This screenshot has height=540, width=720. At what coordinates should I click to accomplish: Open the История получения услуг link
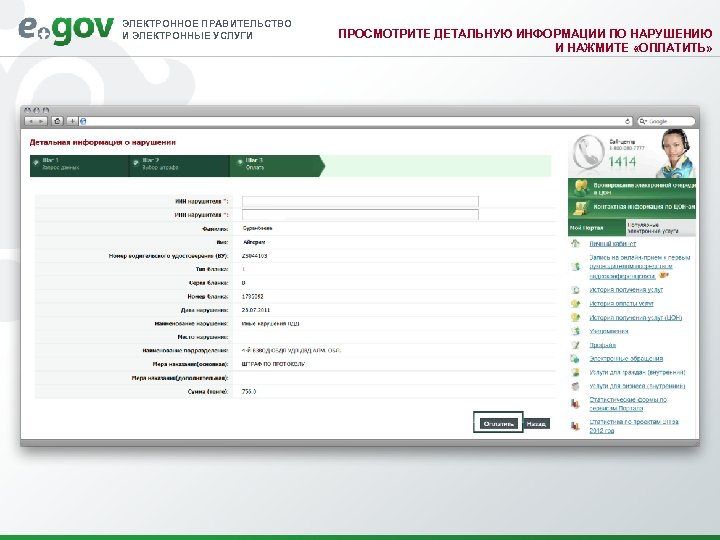626,290
